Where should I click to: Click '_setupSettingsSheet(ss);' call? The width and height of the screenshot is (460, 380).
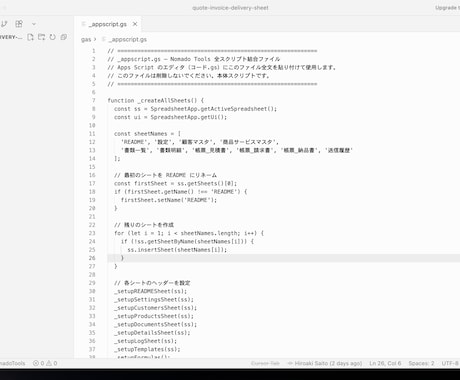point(154,299)
